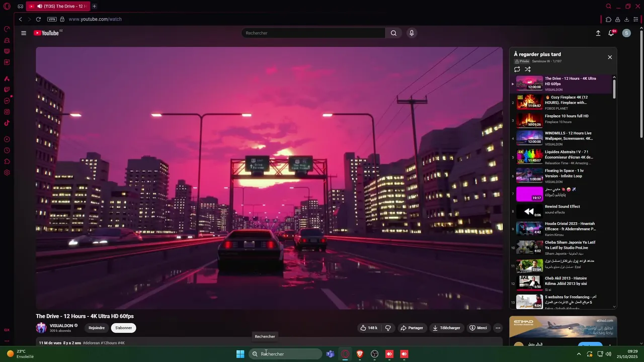Screen dimensions: 644x362
Task: Open TikTok in Opera sidebar
Action: pyautogui.click(x=7, y=123)
